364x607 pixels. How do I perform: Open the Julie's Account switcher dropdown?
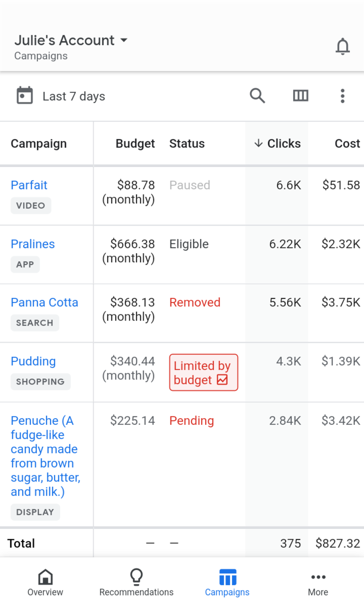point(71,40)
